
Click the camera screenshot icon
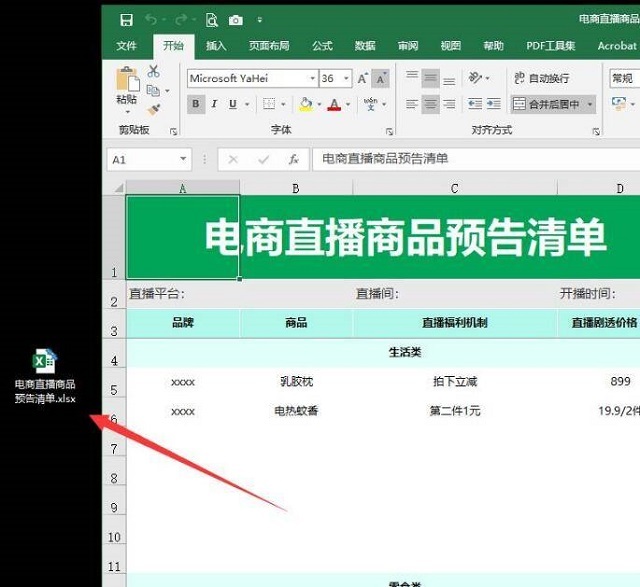[x=236, y=20]
